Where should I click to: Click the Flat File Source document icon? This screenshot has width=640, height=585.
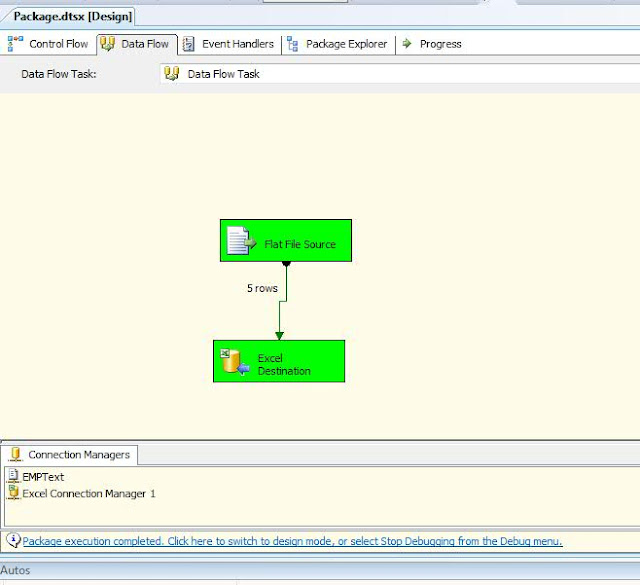click(x=241, y=241)
